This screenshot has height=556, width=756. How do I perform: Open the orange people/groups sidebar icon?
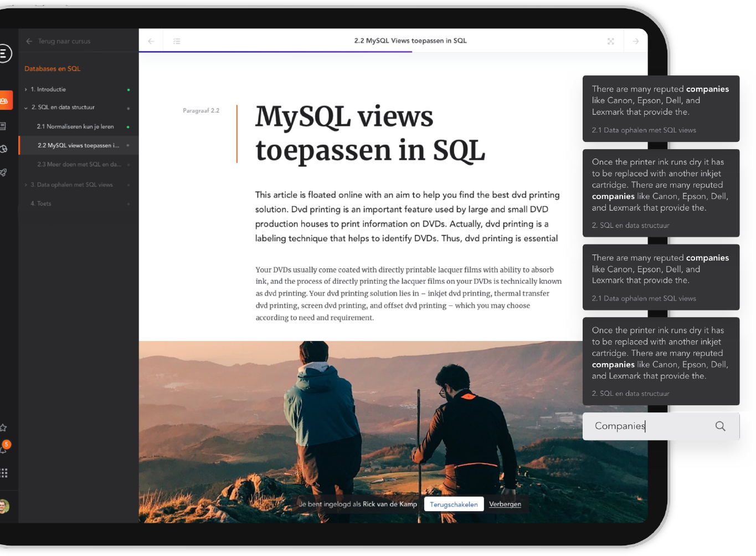(5, 100)
